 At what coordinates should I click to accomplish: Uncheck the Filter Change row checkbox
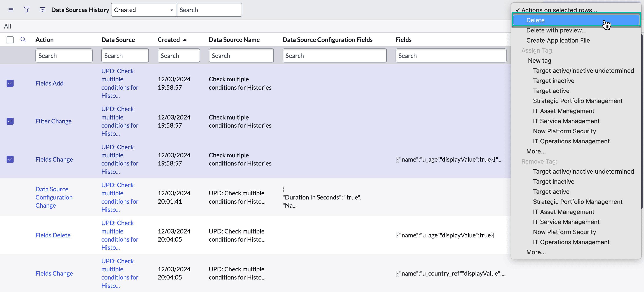pyautogui.click(x=10, y=121)
